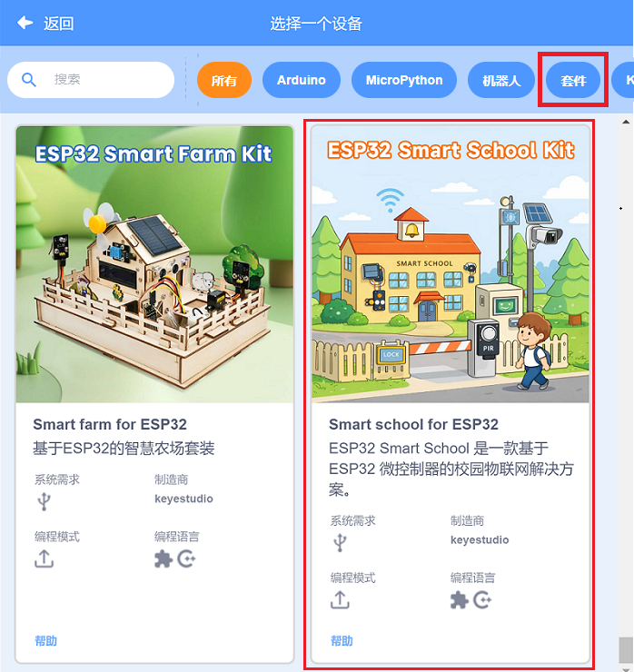This screenshot has height=672, width=634.
Task: Click the 'Smart farm for ESP32' title
Action: pyautogui.click(x=110, y=424)
